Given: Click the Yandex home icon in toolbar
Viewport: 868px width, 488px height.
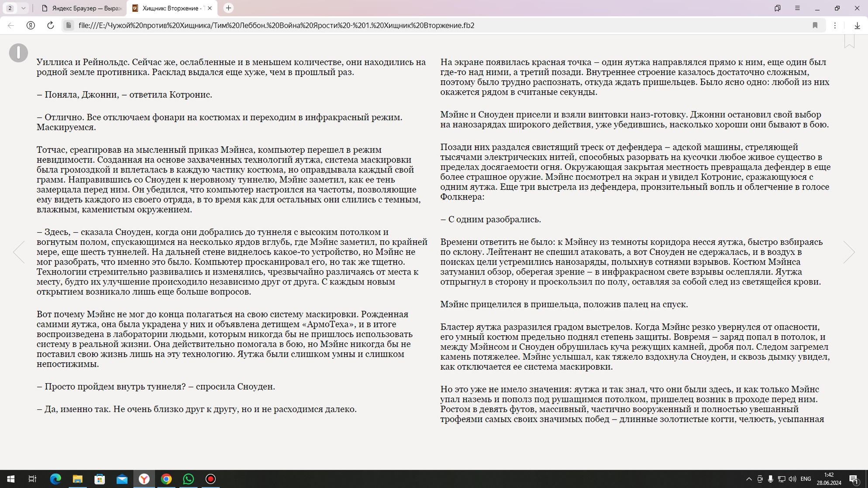Looking at the screenshot, I should (x=31, y=25).
